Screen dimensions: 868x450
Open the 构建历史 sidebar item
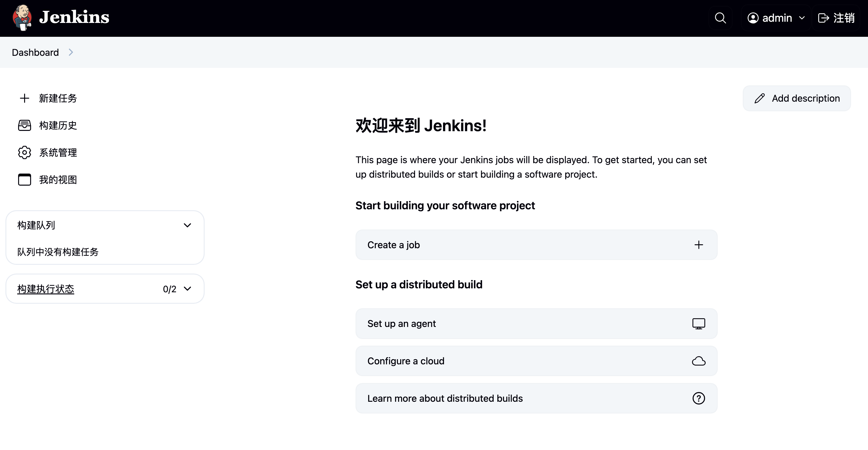[58, 125]
